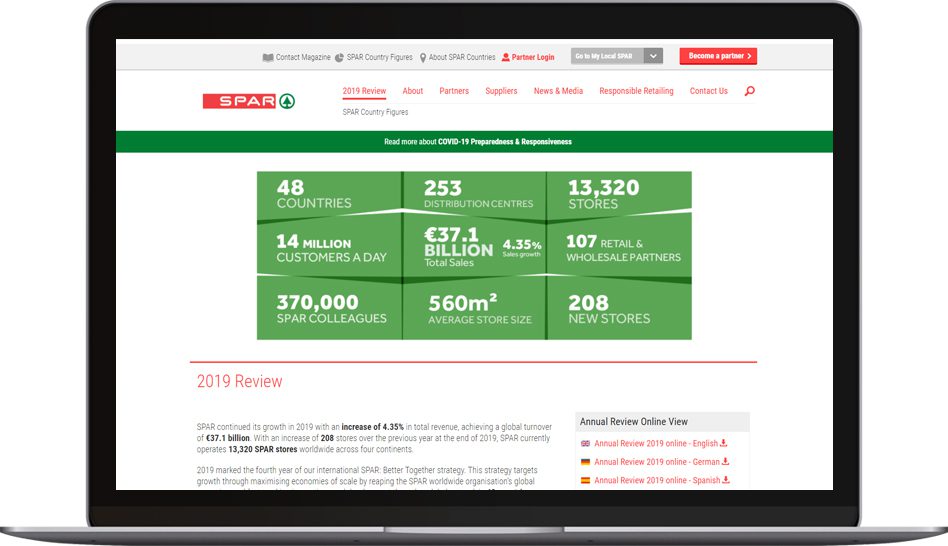Open the Partners menu

[x=454, y=91]
